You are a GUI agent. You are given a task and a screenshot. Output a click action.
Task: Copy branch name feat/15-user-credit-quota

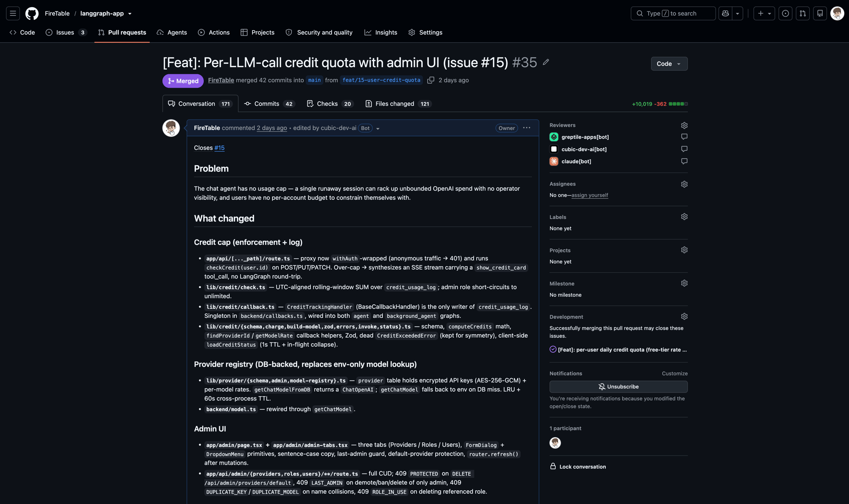pyautogui.click(x=431, y=80)
